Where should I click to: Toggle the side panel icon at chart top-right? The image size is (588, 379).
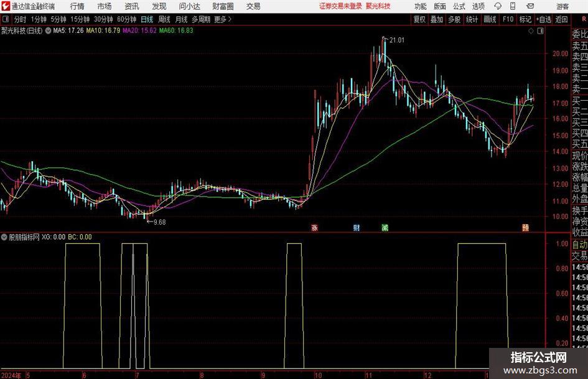point(540,31)
